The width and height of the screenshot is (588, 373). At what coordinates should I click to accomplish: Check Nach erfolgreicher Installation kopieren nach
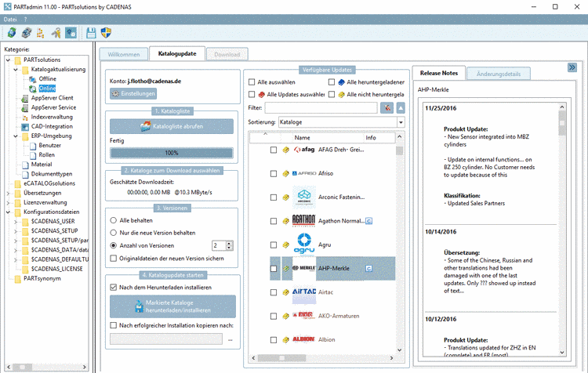tap(113, 325)
